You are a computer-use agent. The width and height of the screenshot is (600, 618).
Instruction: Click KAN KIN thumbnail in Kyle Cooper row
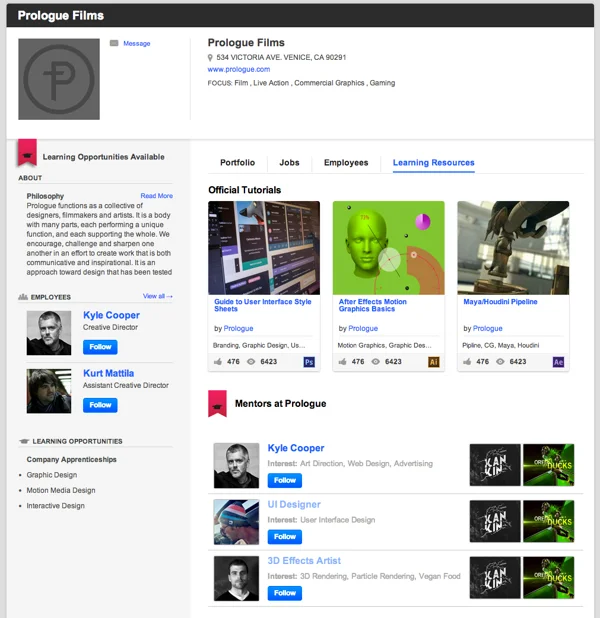coord(495,465)
